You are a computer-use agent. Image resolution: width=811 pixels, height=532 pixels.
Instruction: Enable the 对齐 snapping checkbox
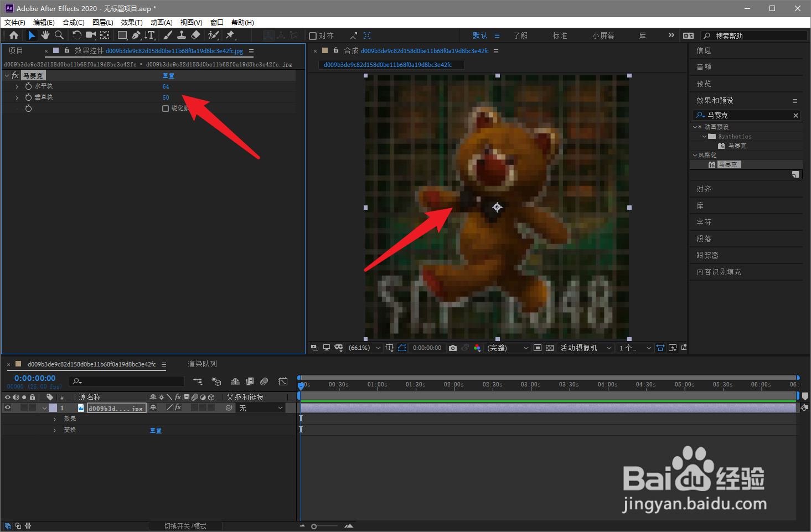313,35
